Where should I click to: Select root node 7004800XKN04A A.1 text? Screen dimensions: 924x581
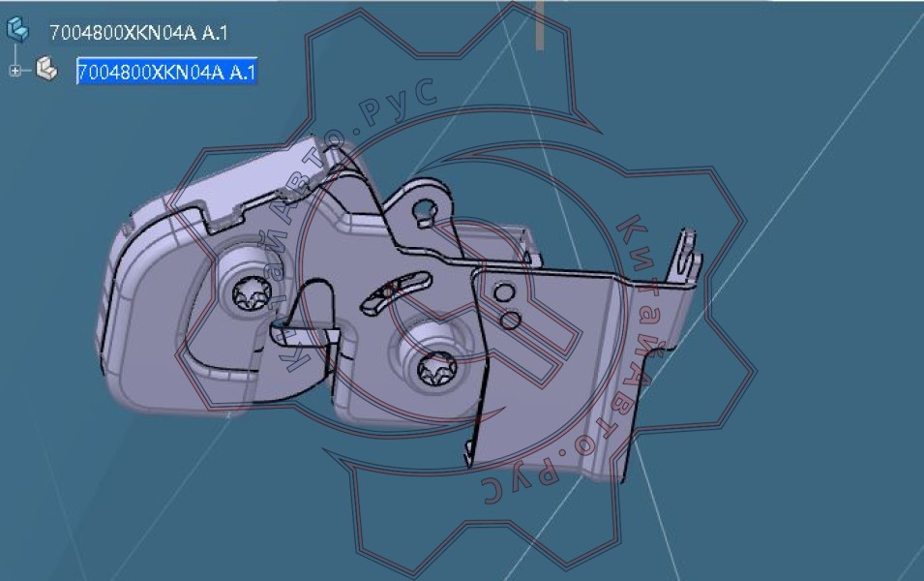coord(138,33)
